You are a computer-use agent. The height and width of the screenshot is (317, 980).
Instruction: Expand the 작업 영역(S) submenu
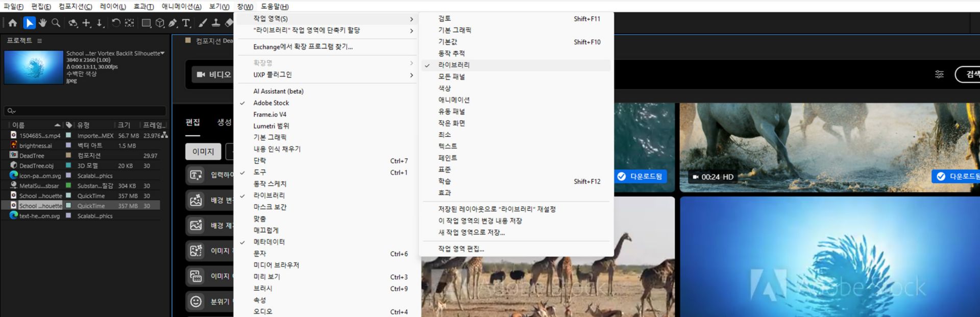click(326, 19)
